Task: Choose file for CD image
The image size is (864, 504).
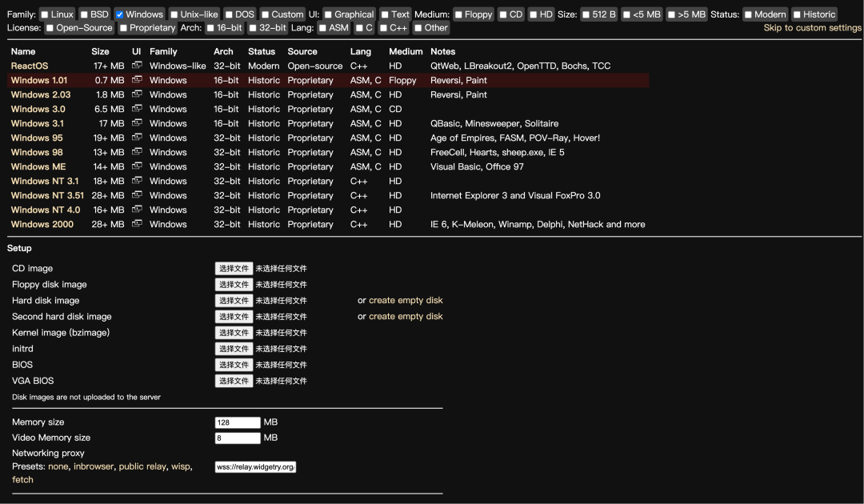Action: pos(234,268)
